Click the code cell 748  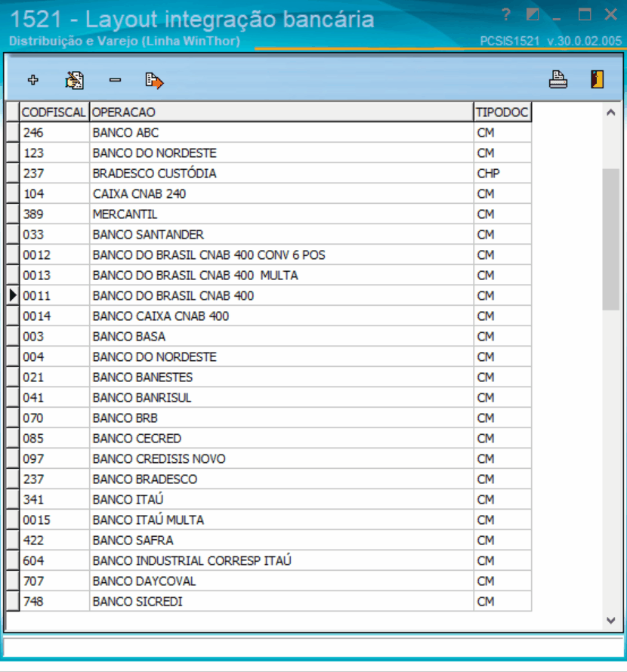(54, 601)
